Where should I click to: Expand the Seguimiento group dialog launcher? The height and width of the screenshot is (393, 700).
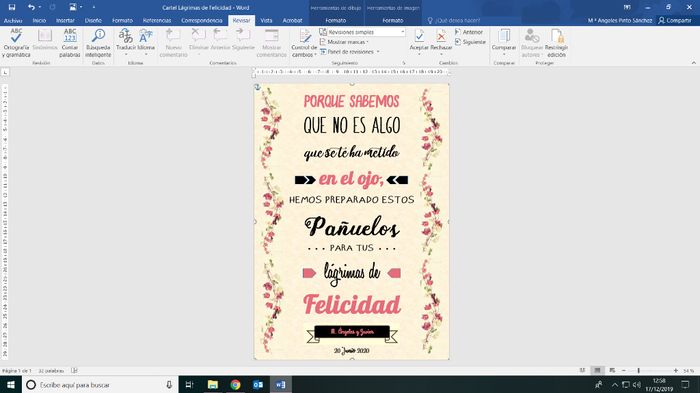click(404, 63)
